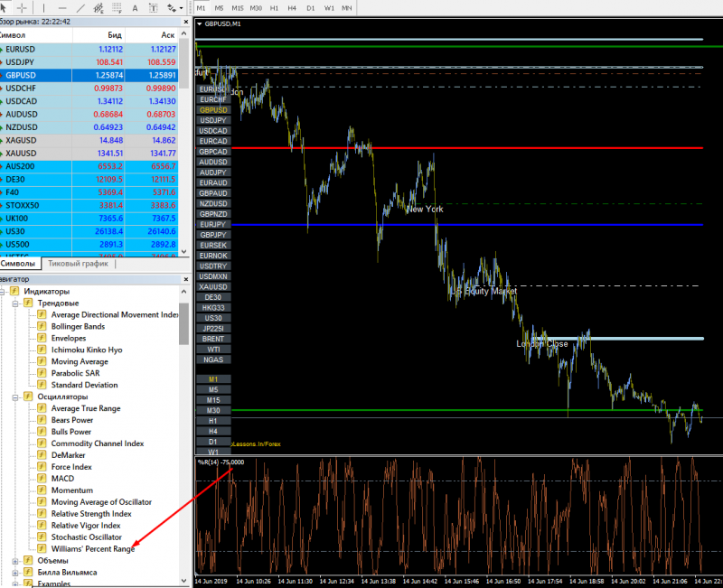The width and height of the screenshot is (723, 588).
Task: Click the XAUUSD symbol button on chart
Action: coord(213,286)
